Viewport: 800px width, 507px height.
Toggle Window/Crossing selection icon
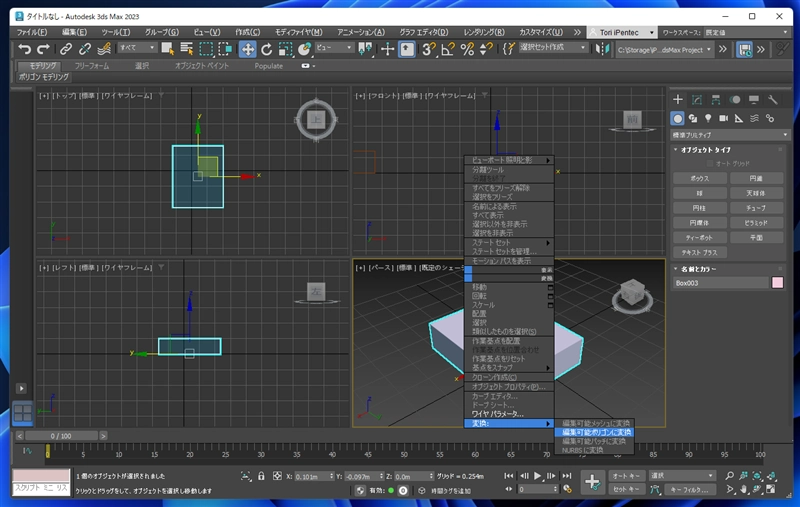[225, 49]
